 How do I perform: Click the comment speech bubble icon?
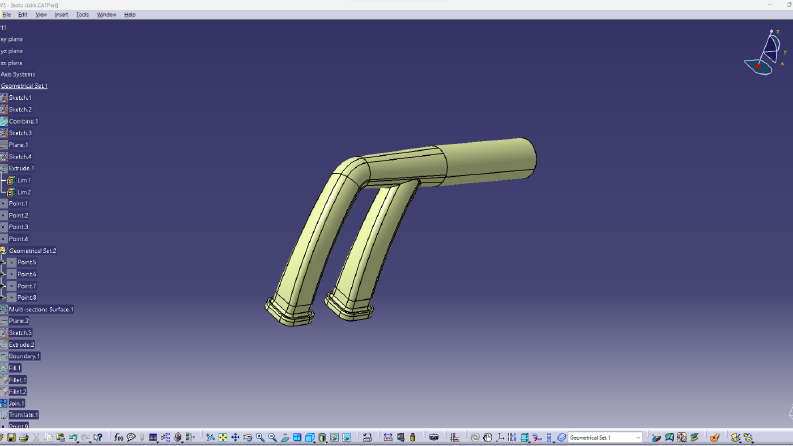(131, 437)
